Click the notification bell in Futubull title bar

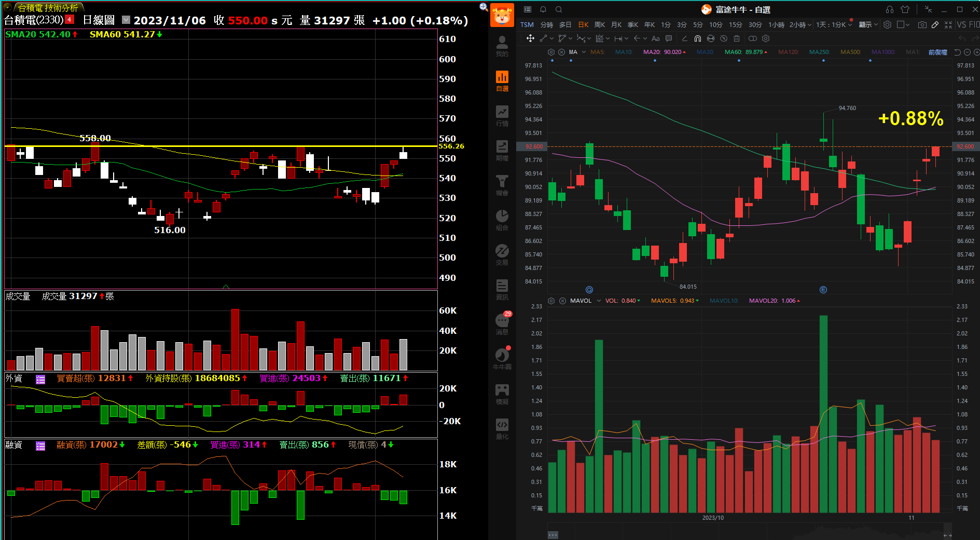click(543, 9)
